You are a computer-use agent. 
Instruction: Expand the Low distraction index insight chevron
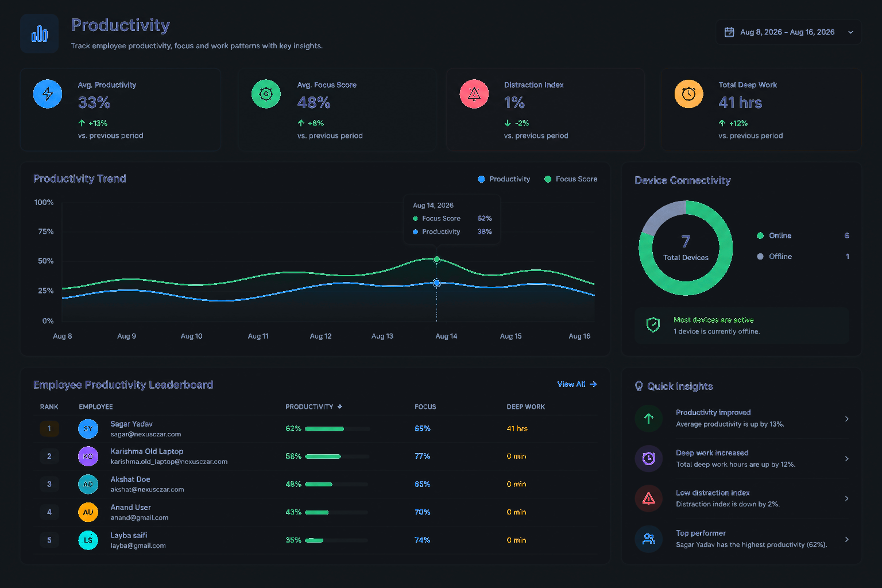tap(847, 498)
